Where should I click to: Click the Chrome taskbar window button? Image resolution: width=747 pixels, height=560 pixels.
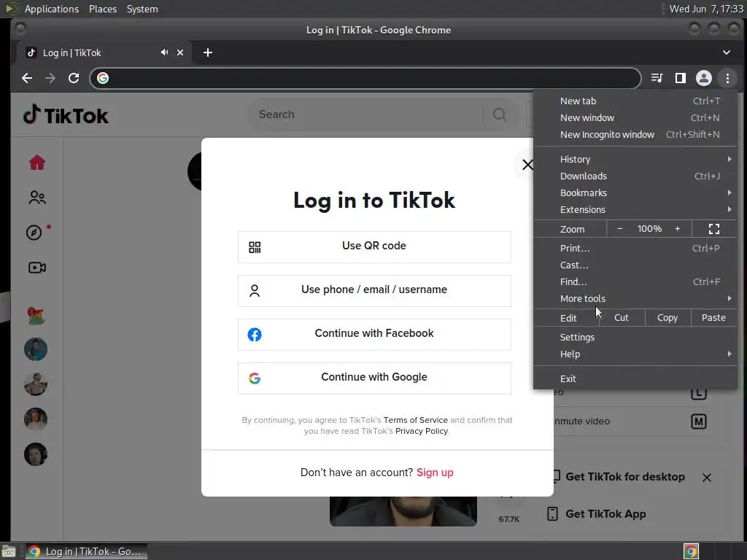[86, 551]
